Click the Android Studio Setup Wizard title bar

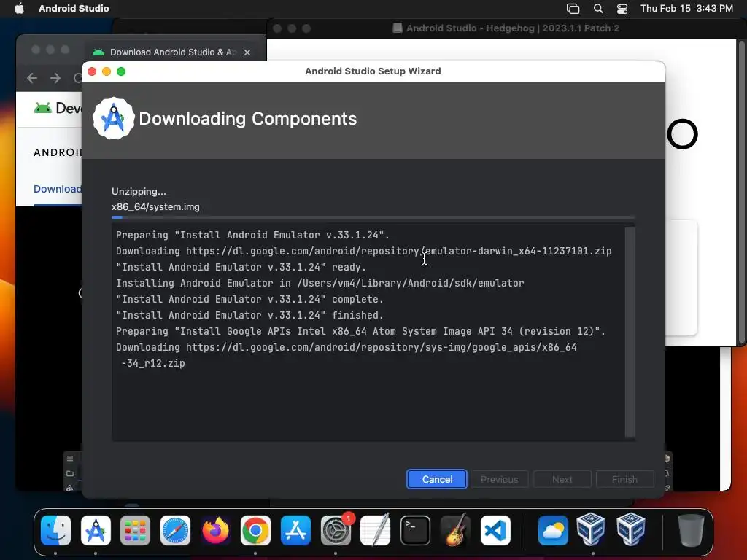(x=373, y=71)
